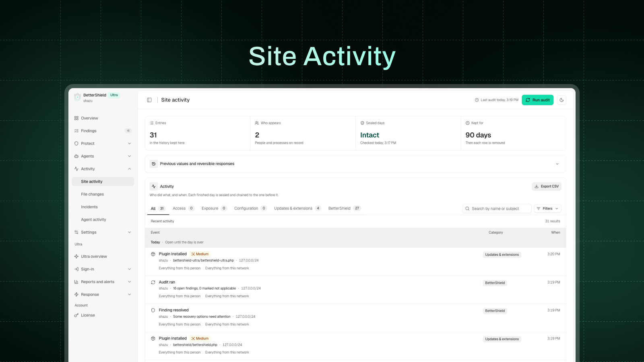Click the Protect shield icon
The height and width of the screenshot is (362, 644).
point(76,144)
